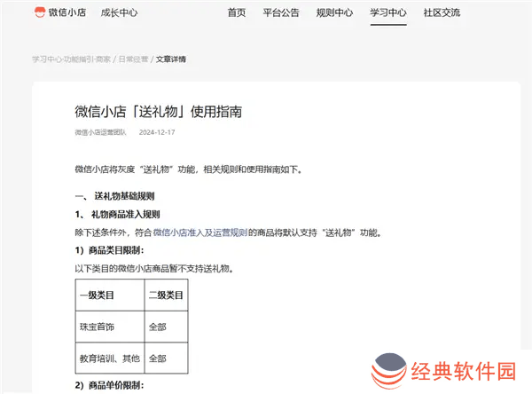
Task: Switch to the 学习中心 tab
Action: coord(387,13)
